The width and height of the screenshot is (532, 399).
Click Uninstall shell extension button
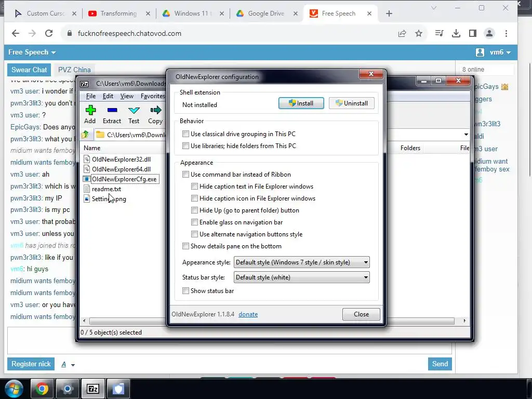point(352,103)
